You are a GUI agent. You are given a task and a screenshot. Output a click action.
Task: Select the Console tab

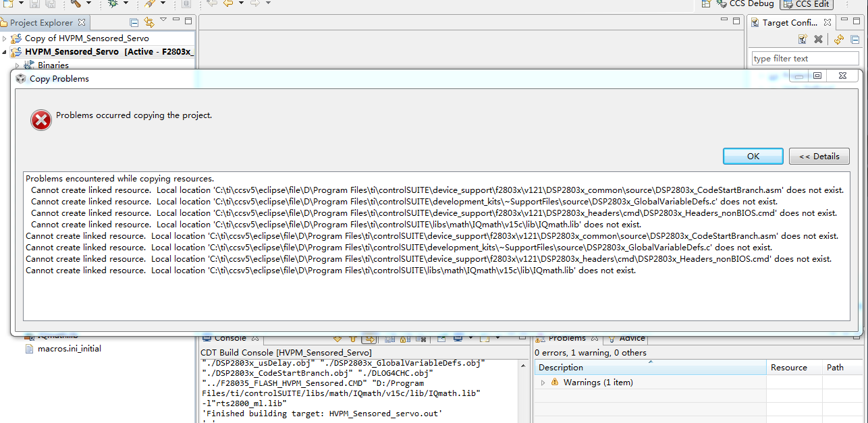click(231, 338)
